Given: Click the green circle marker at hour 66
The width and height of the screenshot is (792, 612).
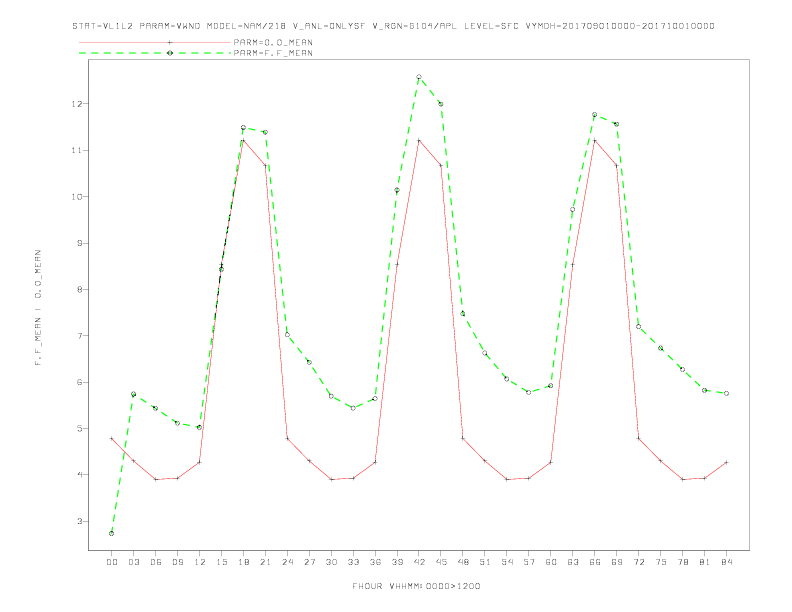Looking at the screenshot, I should pyautogui.click(x=595, y=115).
